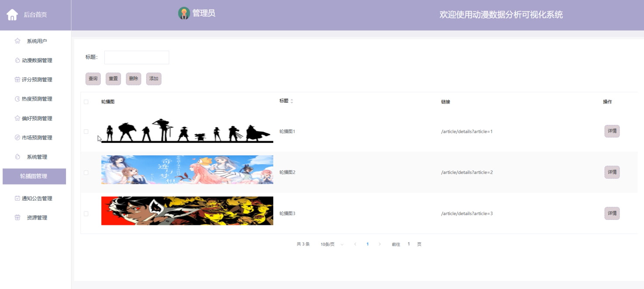The width and height of the screenshot is (644, 289).
Task: Sort by the 标题 column arrows
Action: pyautogui.click(x=292, y=101)
